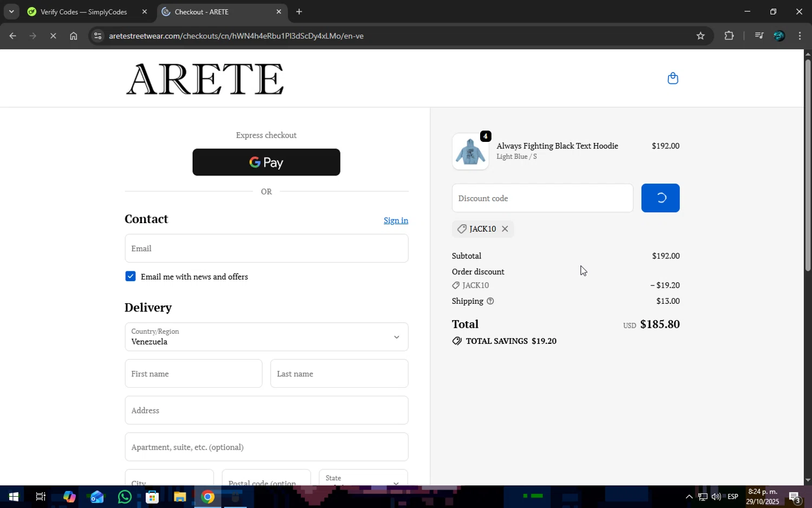View site information icon in address bar

97,36
